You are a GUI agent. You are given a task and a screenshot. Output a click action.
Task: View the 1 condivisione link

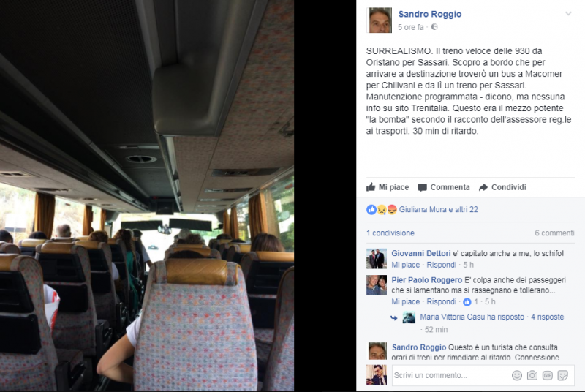[x=390, y=233]
